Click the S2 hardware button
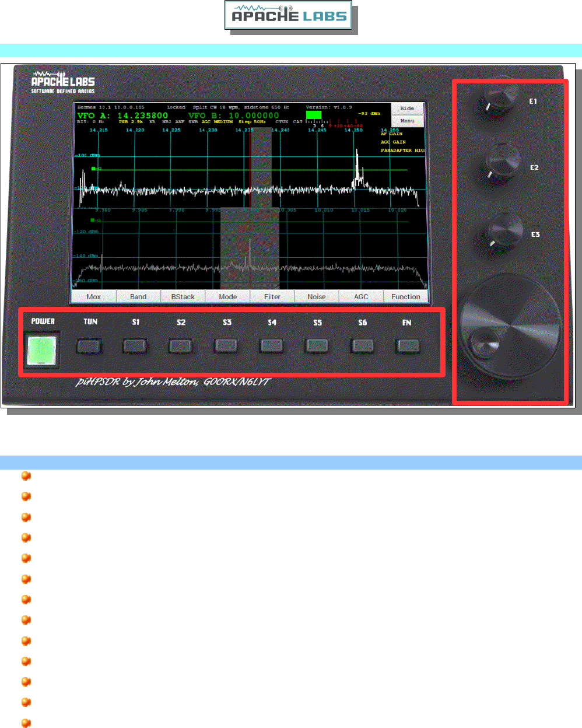Image resolution: width=582 pixels, height=728 pixels. (180, 346)
